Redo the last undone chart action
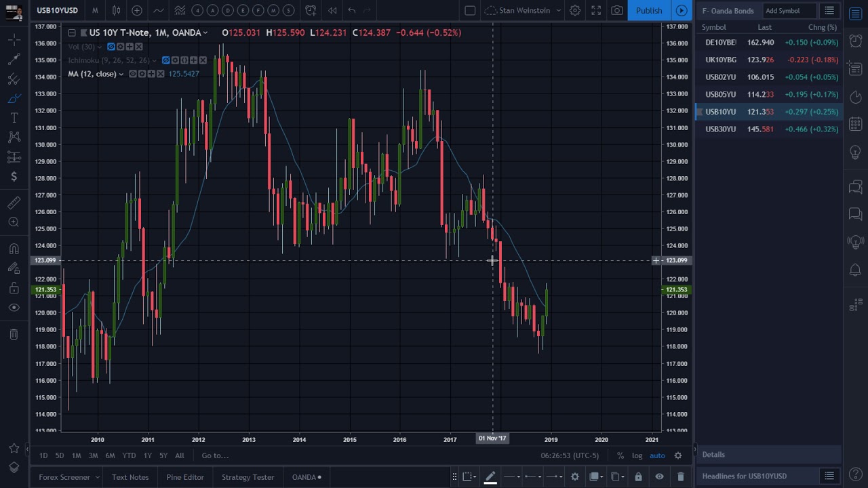Screen dimensions: 868x488 tap(367, 10)
